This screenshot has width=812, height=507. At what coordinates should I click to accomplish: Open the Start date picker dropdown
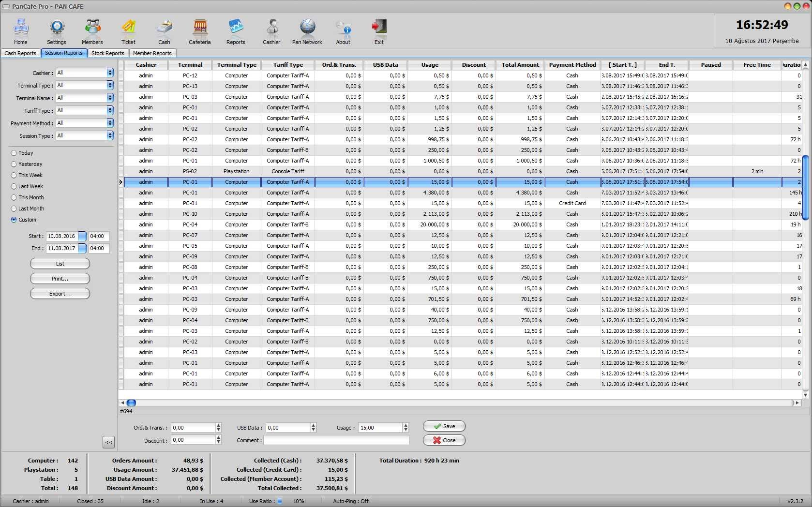82,236
